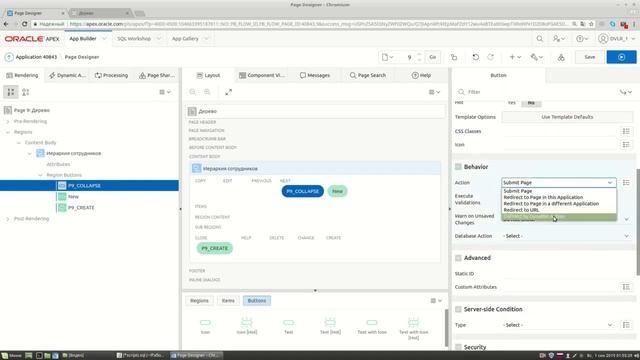
Task: Click the Save button
Action: (589, 57)
